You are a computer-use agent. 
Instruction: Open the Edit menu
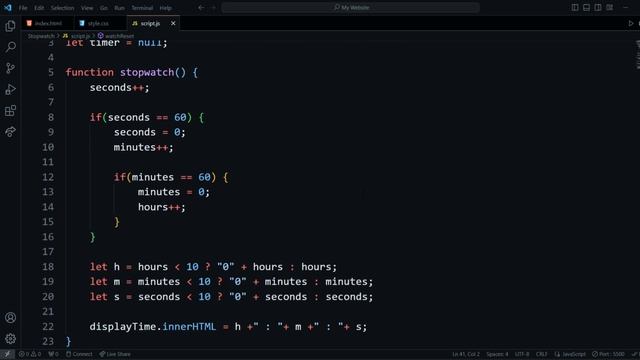click(39, 8)
